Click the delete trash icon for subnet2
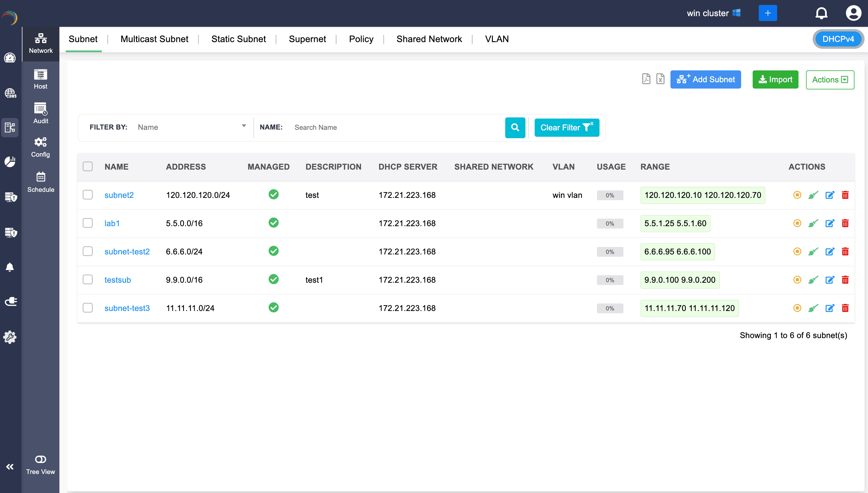This screenshot has height=493, width=868. (845, 195)
